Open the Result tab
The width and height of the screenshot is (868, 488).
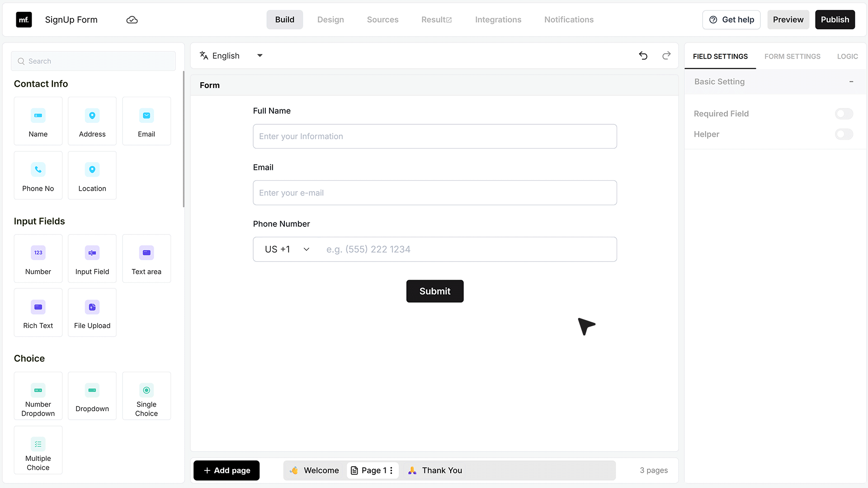tap(437, 20)
